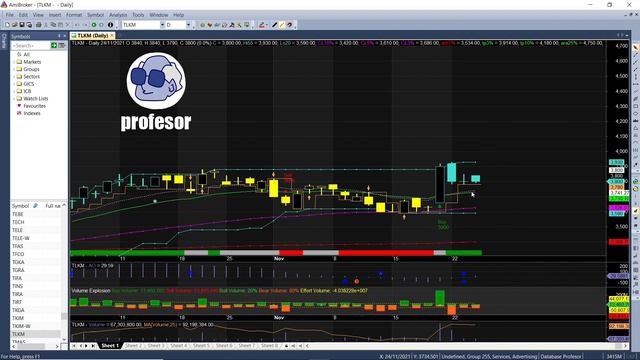Open the View menu
Screen dimensions: 640x360
(x=38, y=15)
